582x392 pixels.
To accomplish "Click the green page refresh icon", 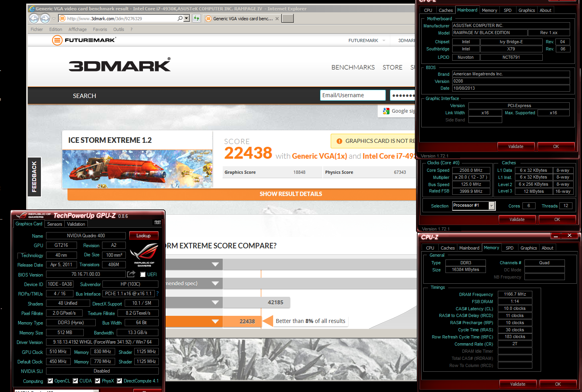I will (197, 18).
